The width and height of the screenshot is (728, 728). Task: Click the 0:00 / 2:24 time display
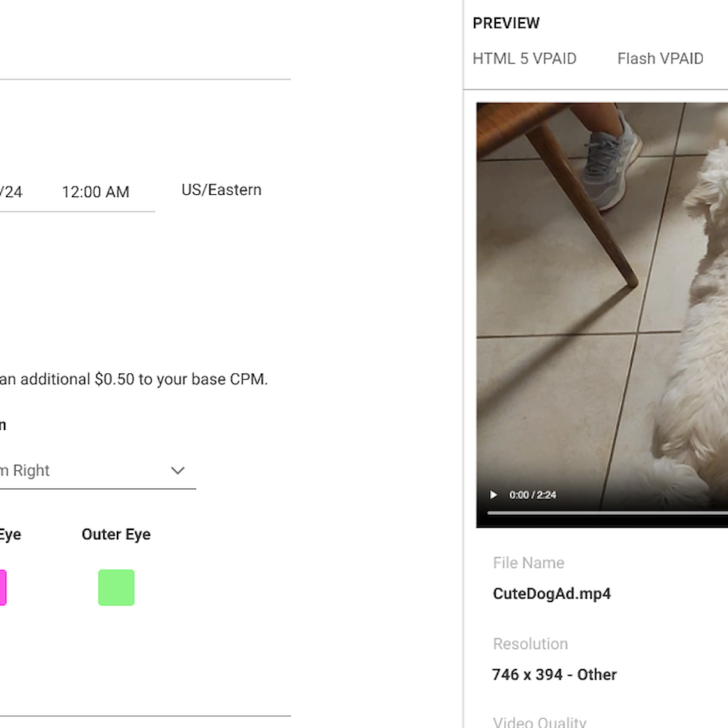[x=532, y=495]
